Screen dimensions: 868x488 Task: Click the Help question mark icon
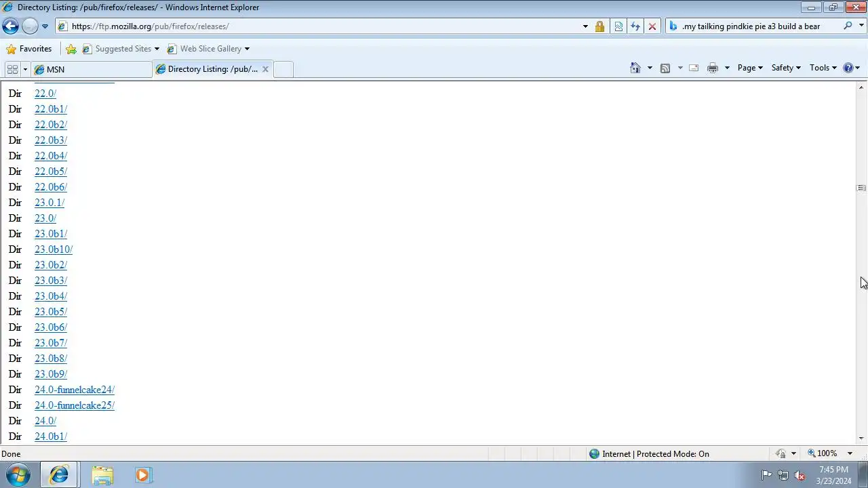click(x=848, y=68)
